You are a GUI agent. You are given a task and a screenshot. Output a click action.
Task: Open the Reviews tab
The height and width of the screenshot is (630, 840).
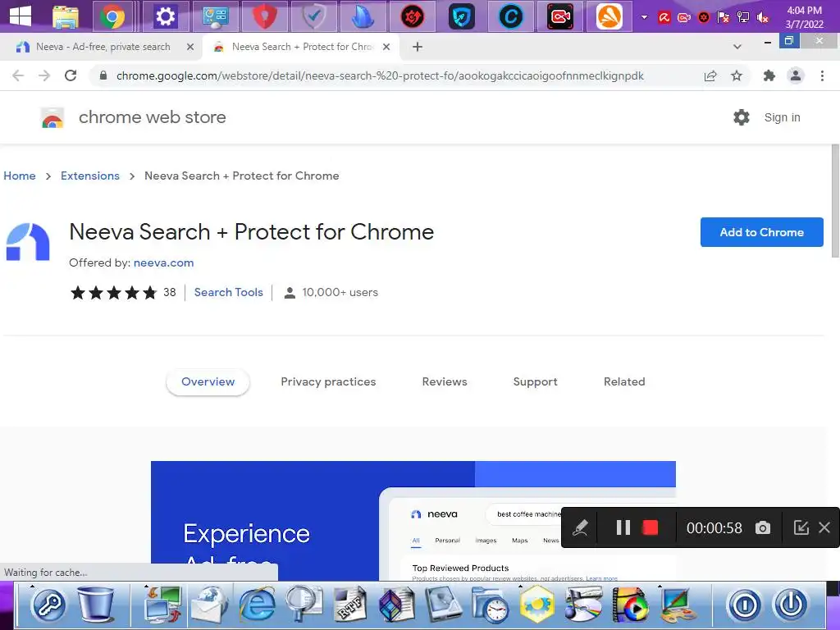coord(445,382)
